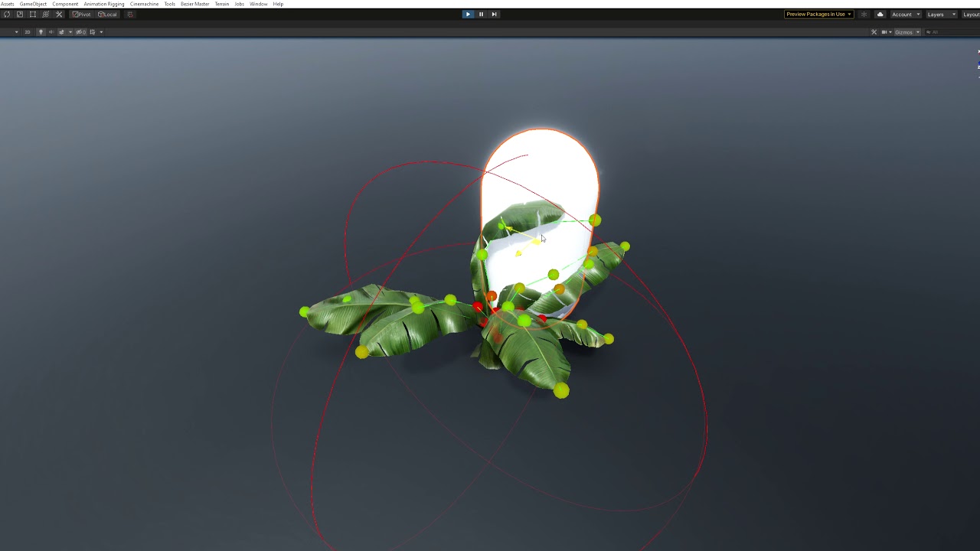
Task: Open the Terrain menu
Action: tap(221, 4)
